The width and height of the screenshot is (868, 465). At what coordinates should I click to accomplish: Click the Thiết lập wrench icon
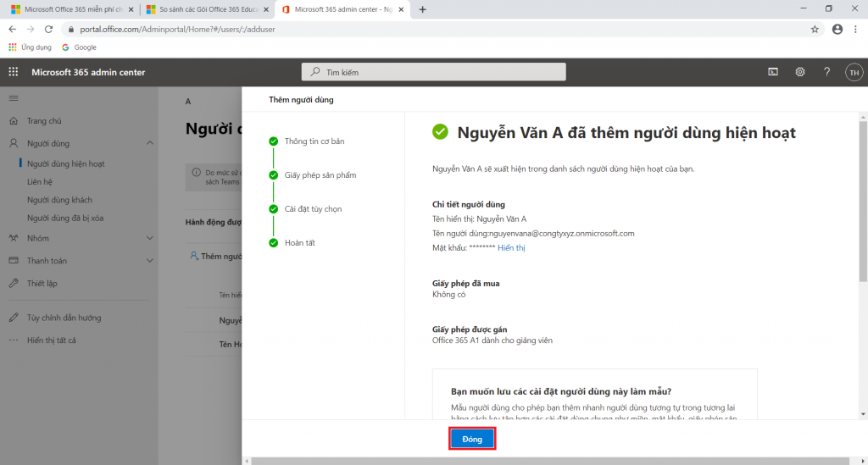click(14, 283)
